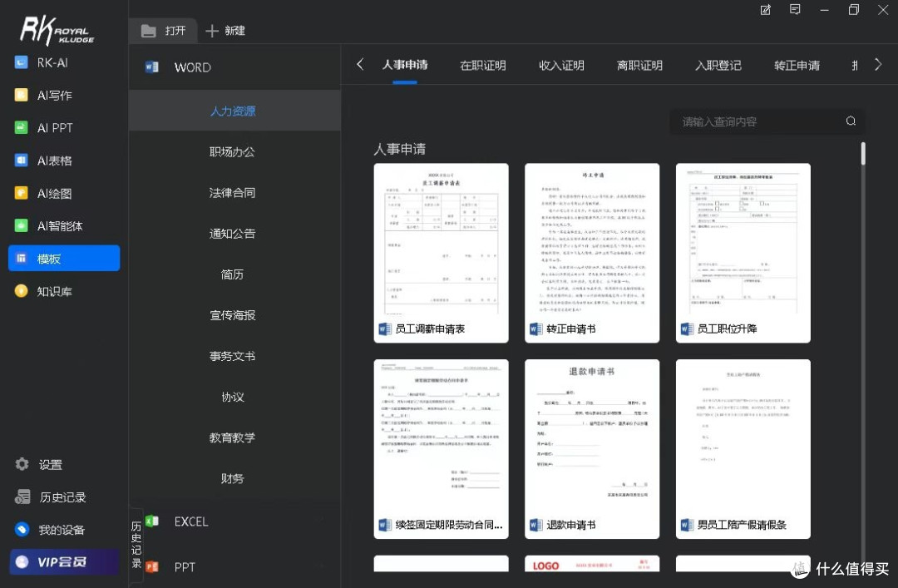The image size is (898, 588).
Task: Click the 历史记录 vertical side tab
Action: click(136, 544)
